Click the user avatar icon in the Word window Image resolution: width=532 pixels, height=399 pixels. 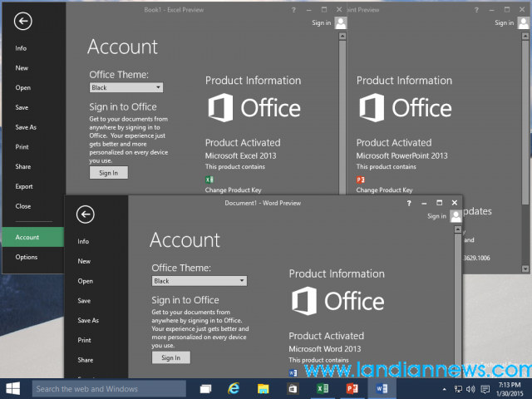pyautogui.click(x=456, y=216)
